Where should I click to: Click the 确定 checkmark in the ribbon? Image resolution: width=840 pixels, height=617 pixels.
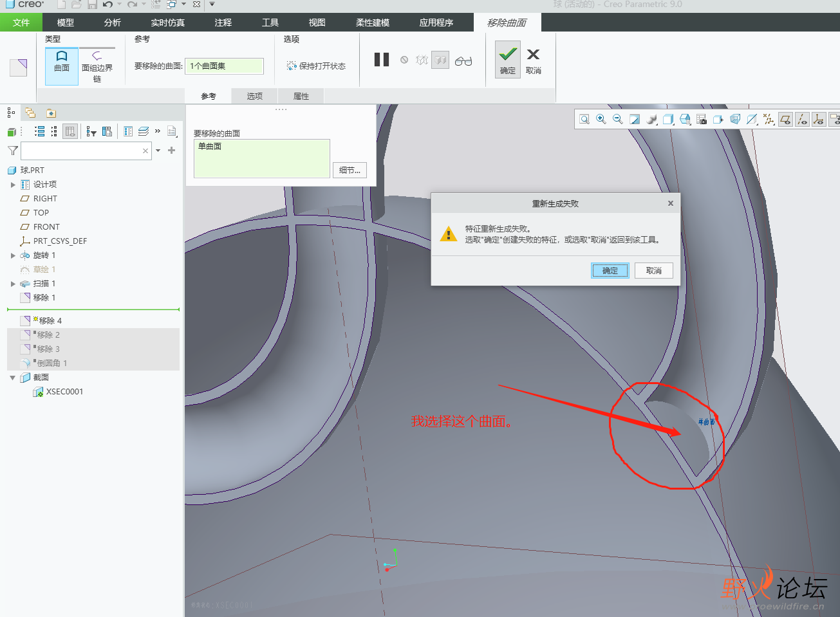point(507,59)
